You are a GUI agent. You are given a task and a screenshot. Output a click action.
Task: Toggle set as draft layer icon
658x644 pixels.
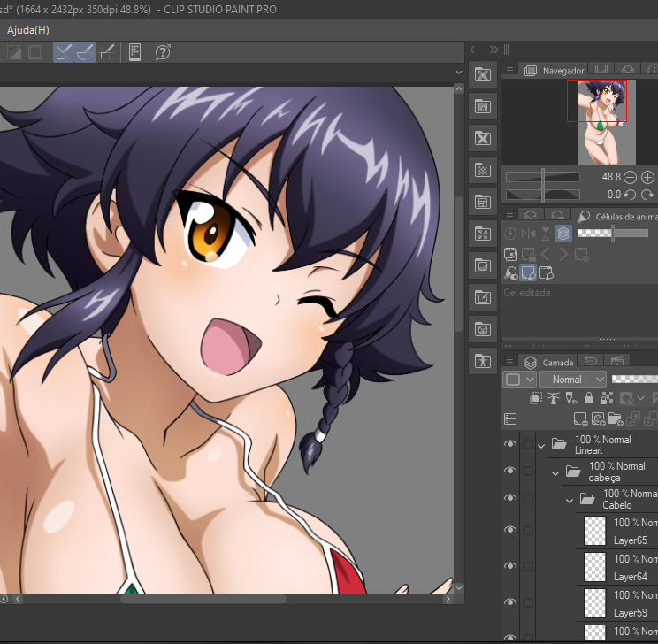coord(571,398)
